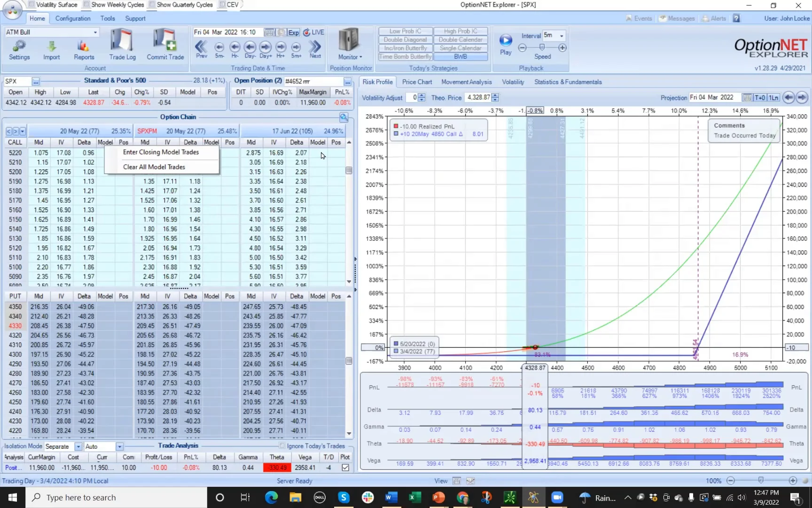The width and height of the screenshot is (812, 508).
Task: Choose the Time Bomb Butterfly strategy
Action: tap(405, 56)
